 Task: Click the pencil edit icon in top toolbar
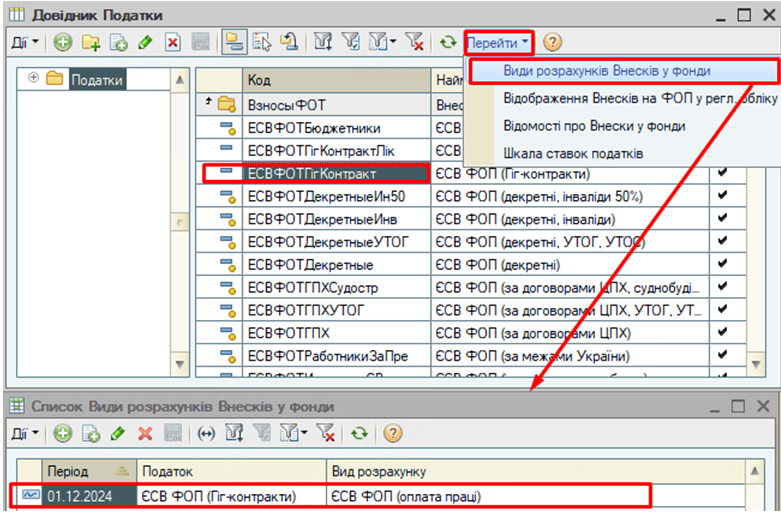pyautogui.click(x=145, y=42)
